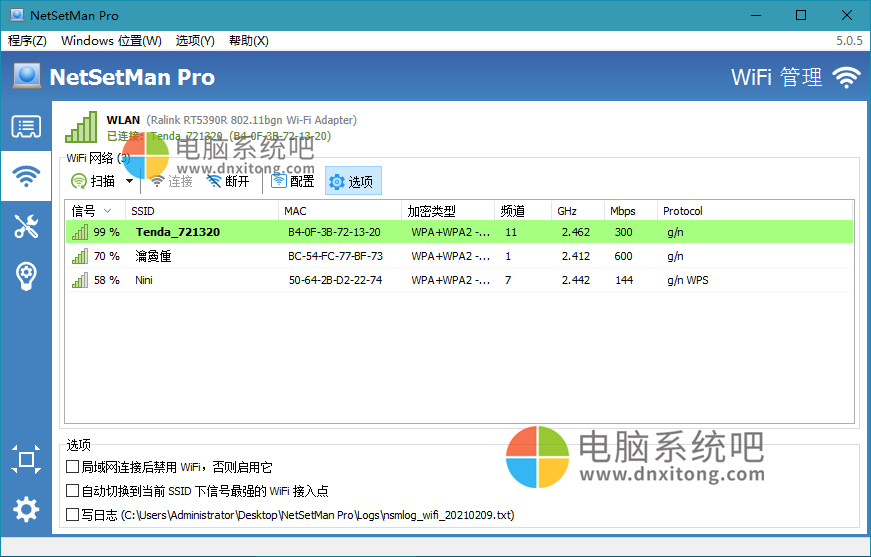Click the version number 5.0.5
The image size is (871, 557).
coord(849,41)
